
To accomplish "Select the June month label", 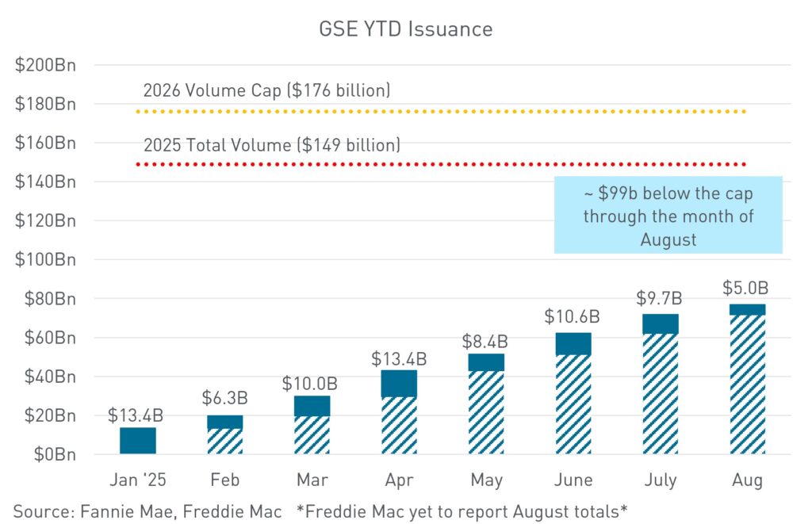I will pyautogui.click(x=573, y=480).
